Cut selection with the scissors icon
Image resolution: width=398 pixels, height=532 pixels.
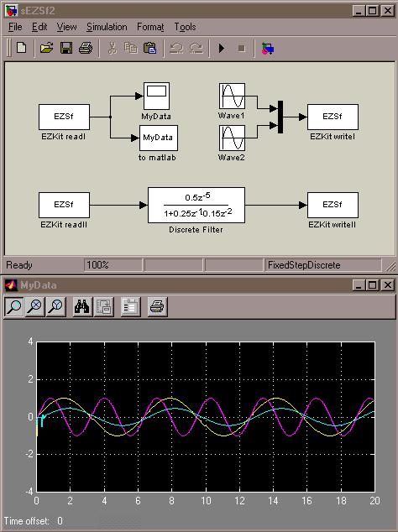[x=112, y=48]
